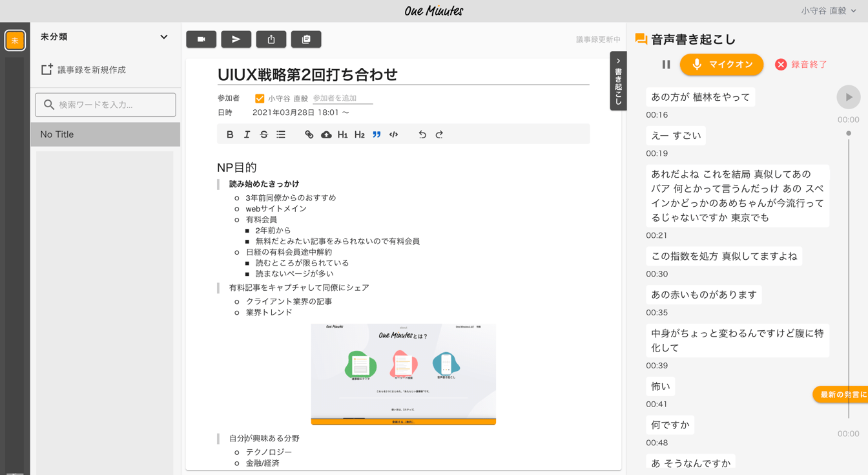The image size is (868, 475).
Task: Click the send paper-plane icon button
Action: click(x=236, y=39)
